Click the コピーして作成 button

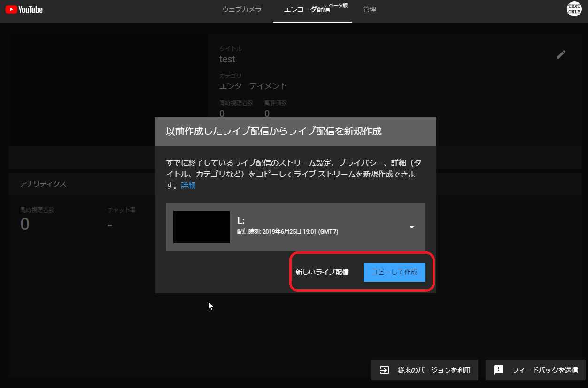(x=394, y=272)
